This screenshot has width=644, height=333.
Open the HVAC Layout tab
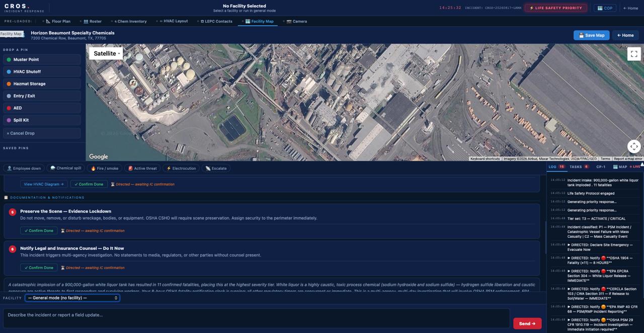click(172, 21)
